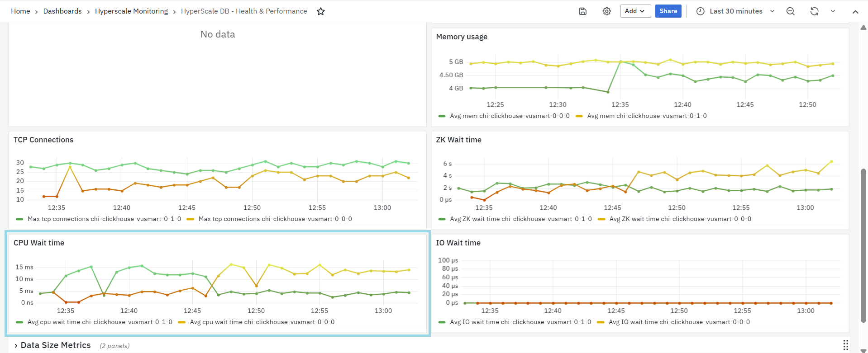Refresh the dashboard

(814, 11)
